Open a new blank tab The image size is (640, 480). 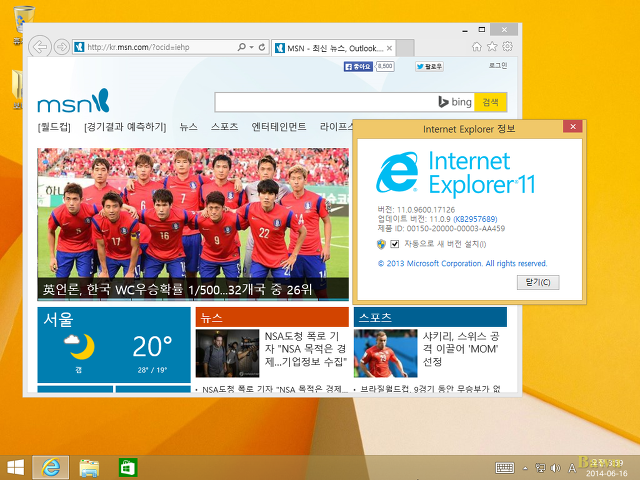[x=405, y=48]
